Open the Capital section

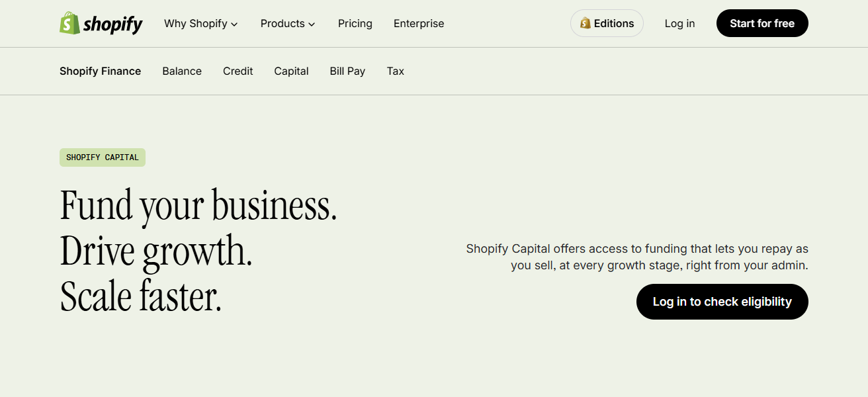[291, 71]
